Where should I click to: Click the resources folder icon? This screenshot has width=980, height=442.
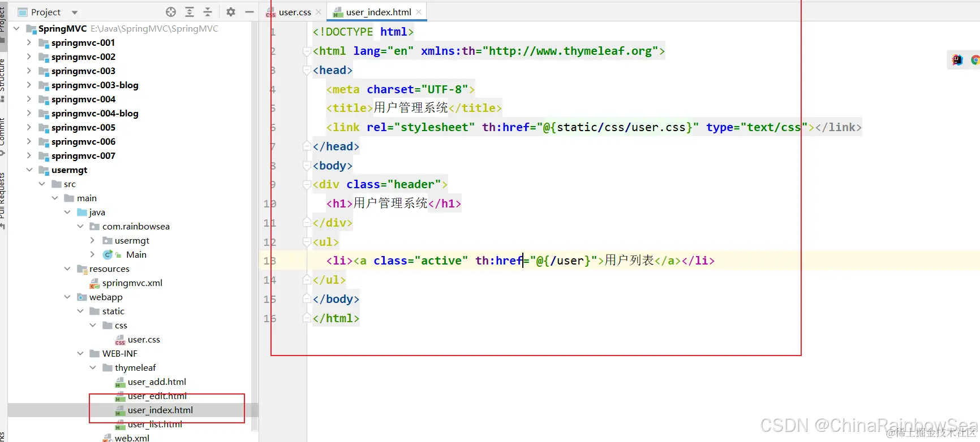pyautogui.click(x=82, y=269)
